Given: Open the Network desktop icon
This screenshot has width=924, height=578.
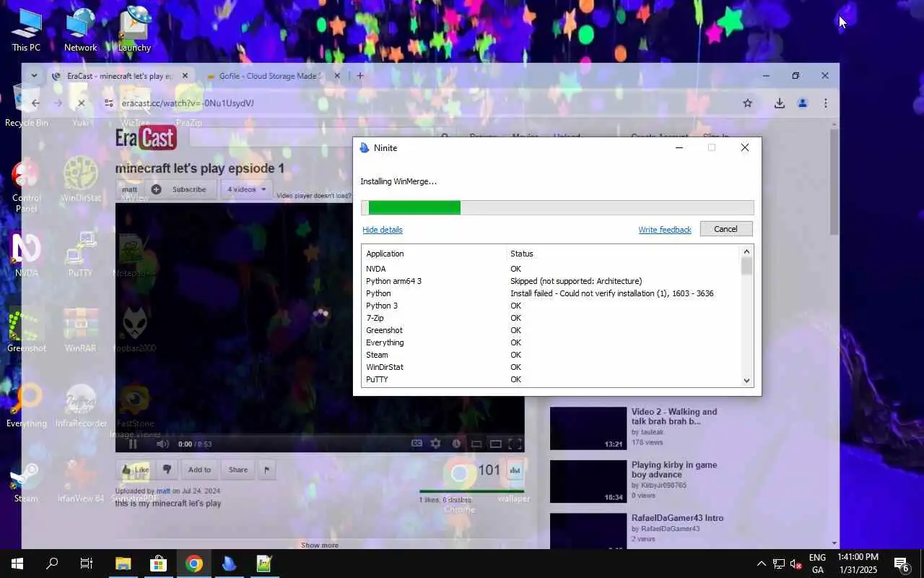Looking at the screenshot, I should point(80,29).
